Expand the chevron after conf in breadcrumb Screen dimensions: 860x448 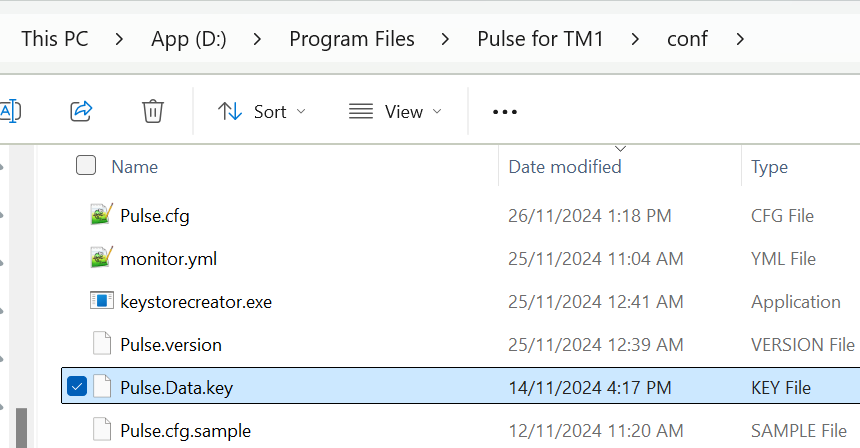point(740,39)
